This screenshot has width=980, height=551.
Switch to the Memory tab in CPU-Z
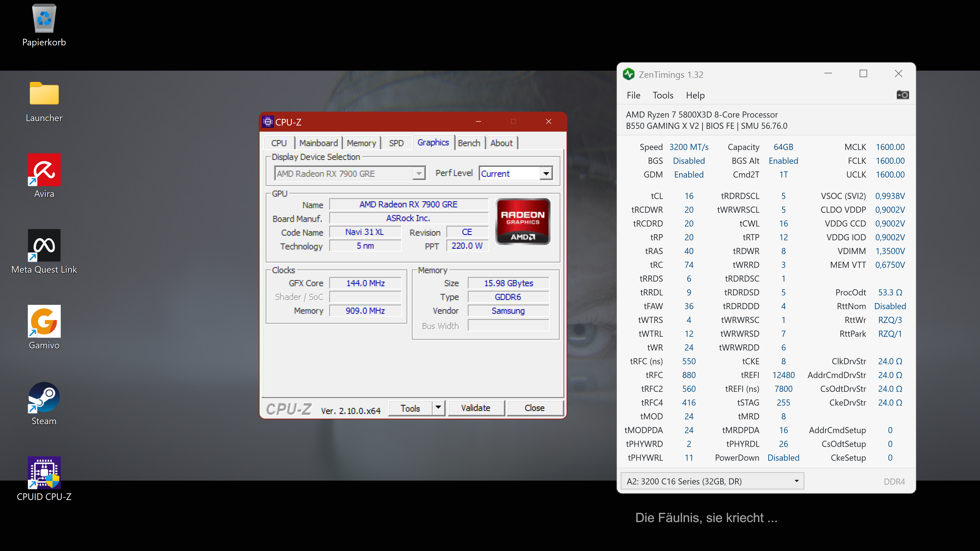click(x=361, y=143)
